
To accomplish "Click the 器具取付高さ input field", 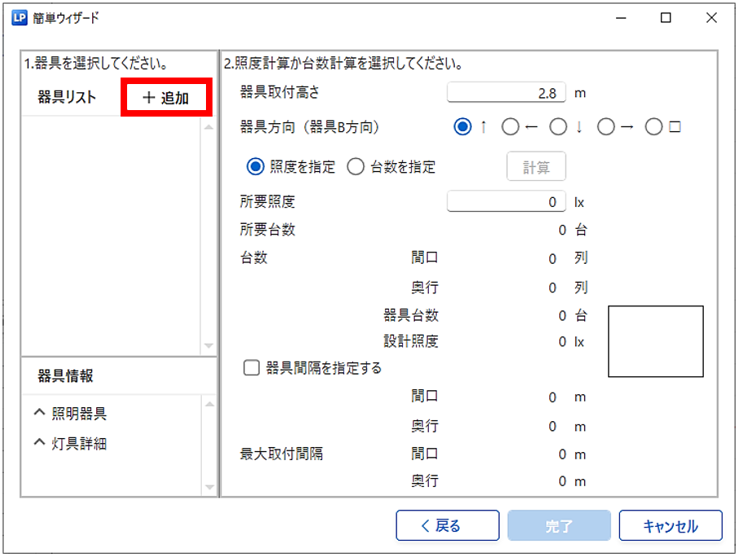I will tap(506, 93).
